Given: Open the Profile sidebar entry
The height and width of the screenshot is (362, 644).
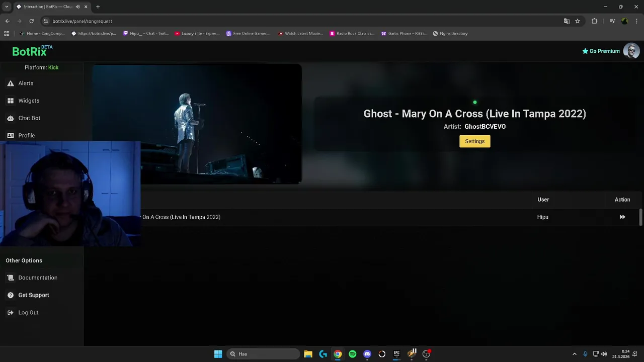Looking at the screenshot, I should [26, 135].
